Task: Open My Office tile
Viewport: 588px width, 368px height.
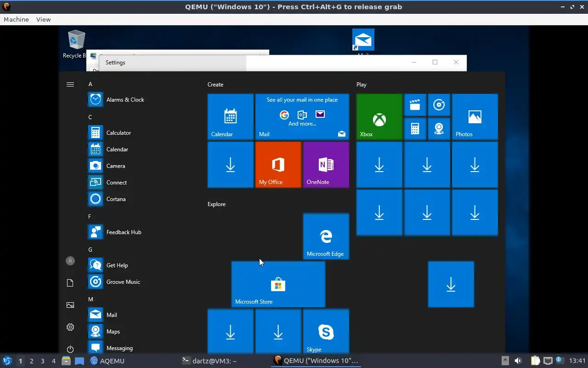Action: tap(278, 165)
